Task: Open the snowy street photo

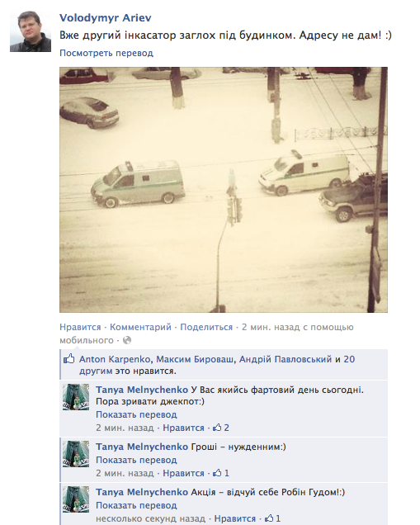Action: pos(224,190)
